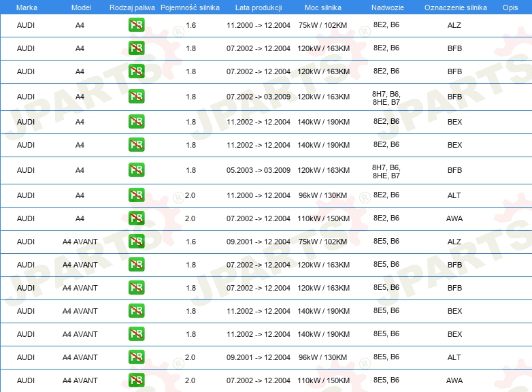Click 11.2000 -> 12.2004 in the ALZ row
532x392 pixels.
pos(259,25)
